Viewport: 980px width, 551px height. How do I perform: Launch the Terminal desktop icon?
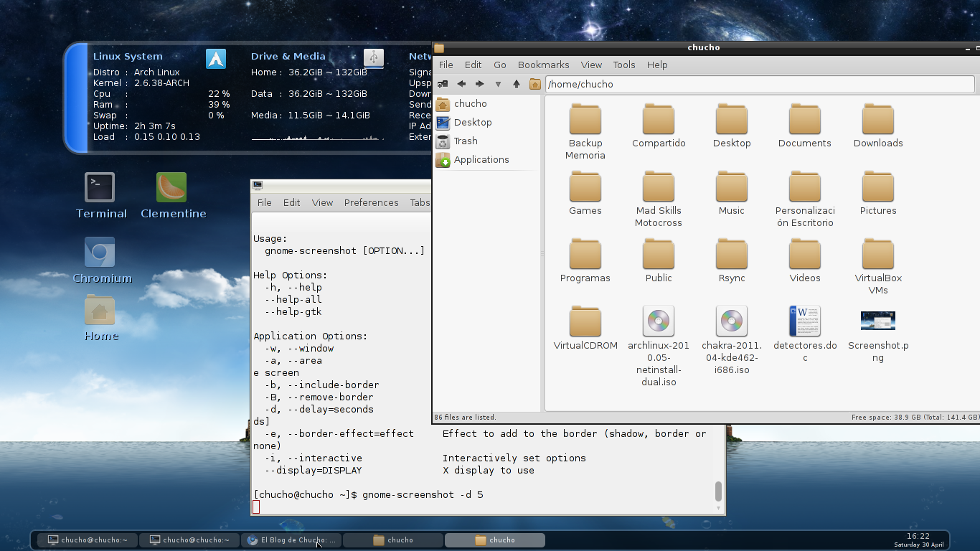(100, 196)
